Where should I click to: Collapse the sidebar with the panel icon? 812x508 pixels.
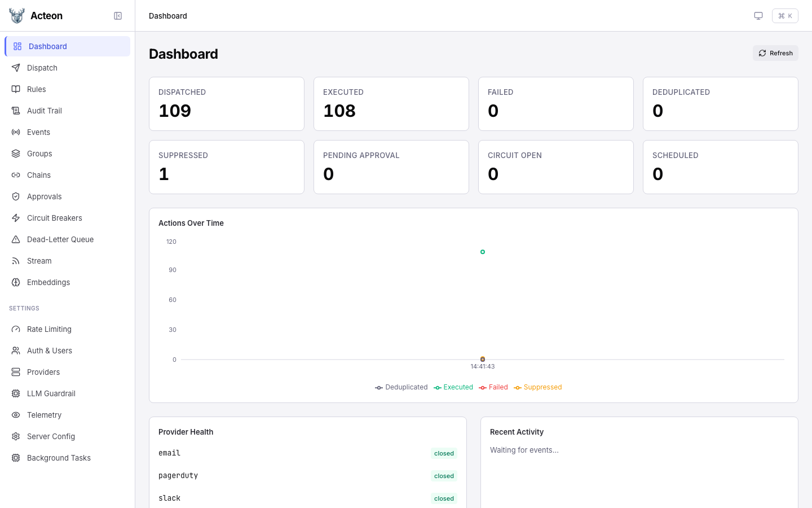(x=118, y=16)
